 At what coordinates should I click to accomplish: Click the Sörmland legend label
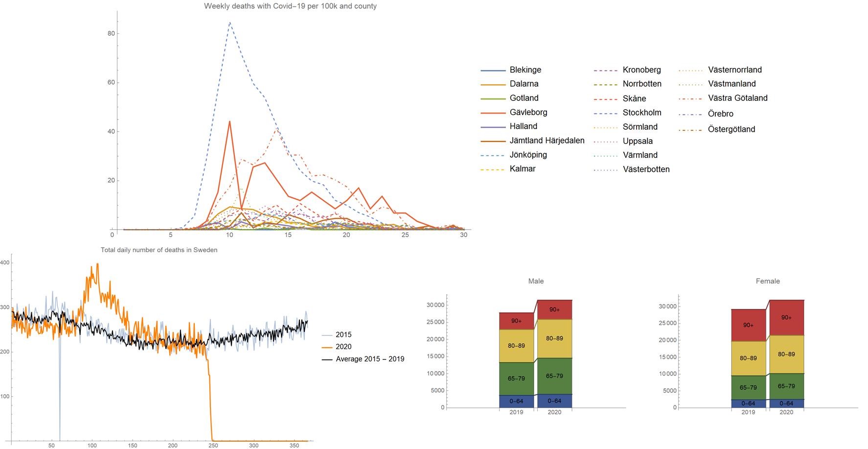(x=640, y=127)
